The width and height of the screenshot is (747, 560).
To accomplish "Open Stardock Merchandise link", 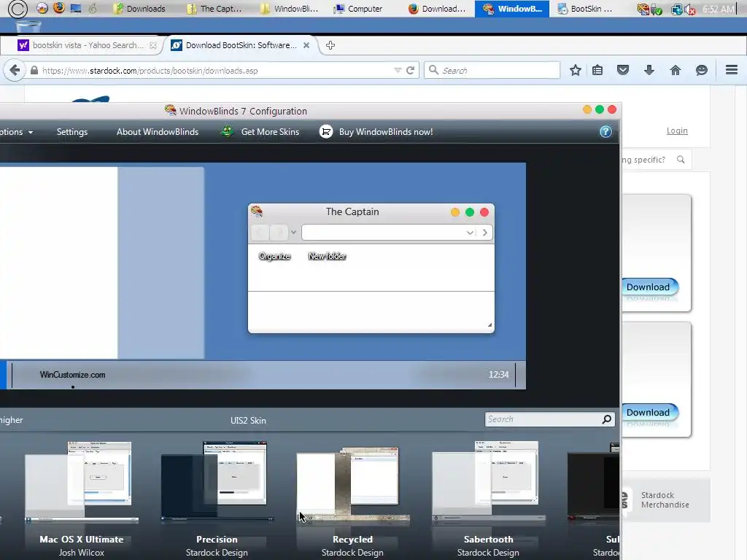I will click(665, 500).
